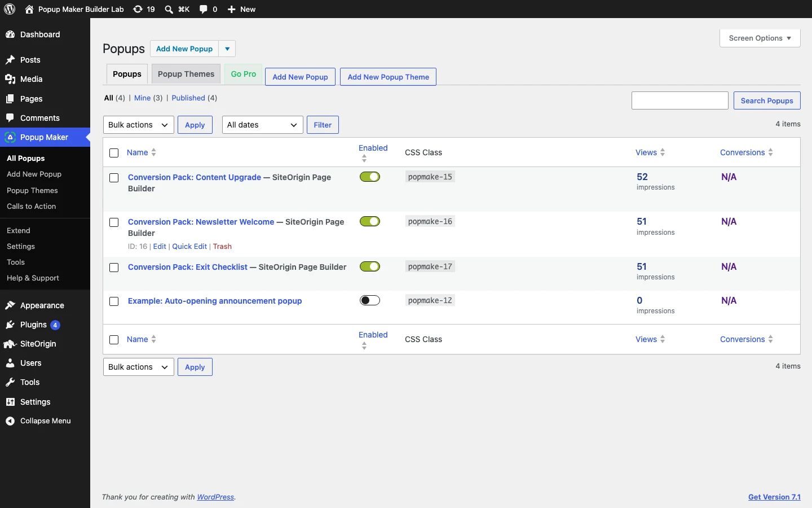
Task: Select the Auto-opening announcement popup checkbox
Action: (114, 301)
